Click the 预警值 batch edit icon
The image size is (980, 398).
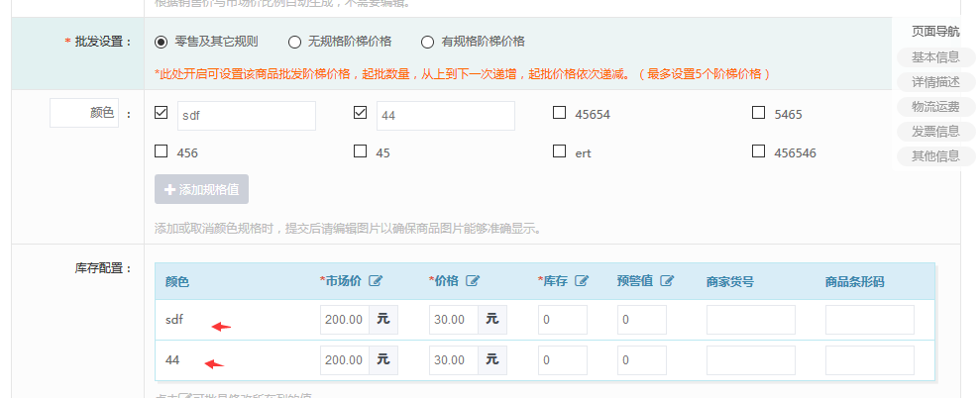(x=667, y=281)
